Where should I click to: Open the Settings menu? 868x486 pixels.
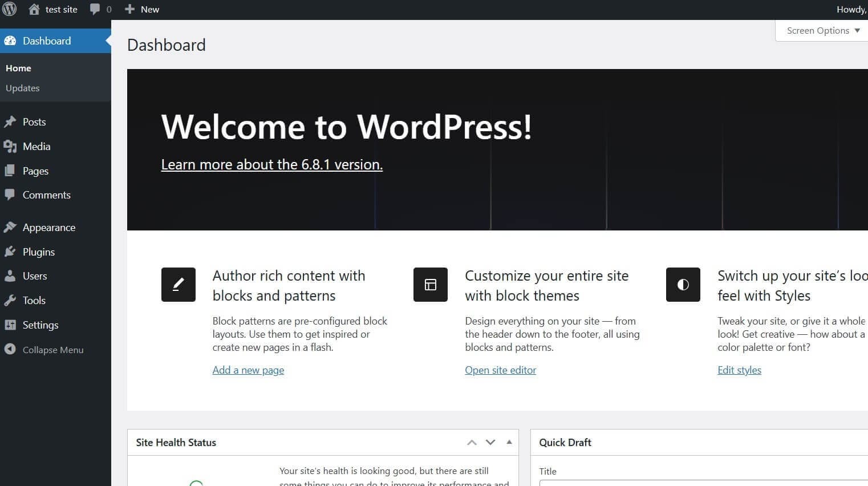click(x=55, y=325)
